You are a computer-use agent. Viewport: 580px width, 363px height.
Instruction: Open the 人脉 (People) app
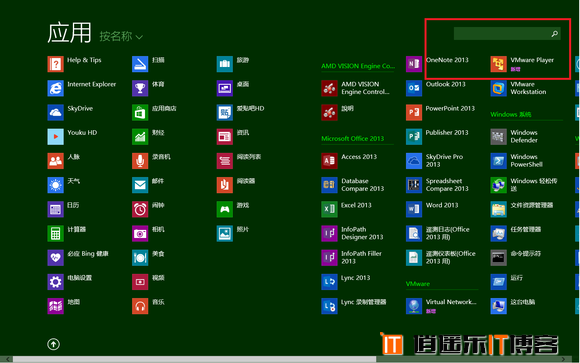click(x=64, y=161)
